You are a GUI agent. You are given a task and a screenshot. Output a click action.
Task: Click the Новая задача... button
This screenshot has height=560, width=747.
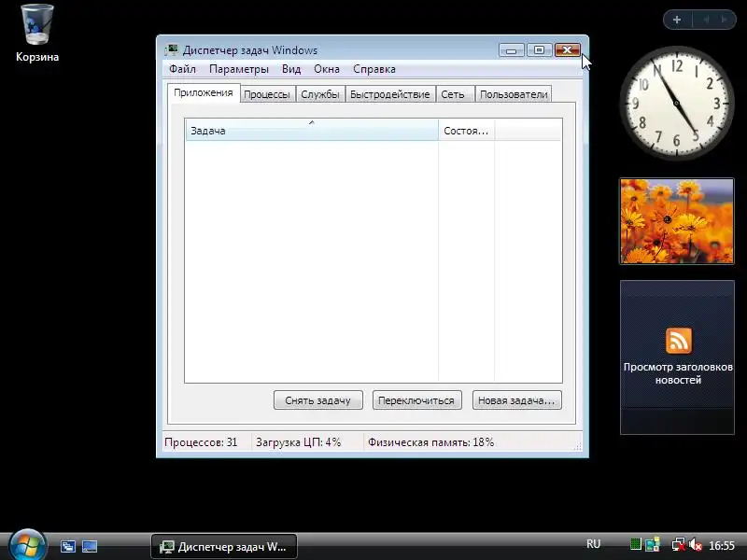[517, 400]
